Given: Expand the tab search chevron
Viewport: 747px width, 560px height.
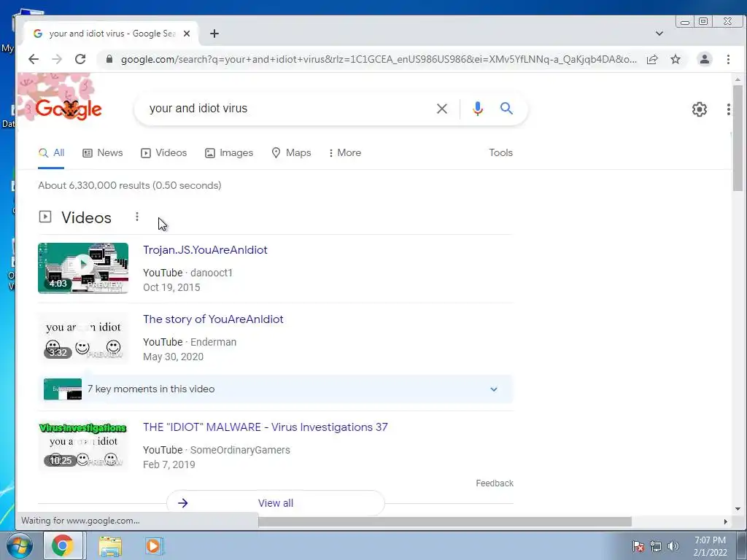Looking at the screenshot, I should pyautogui.click(x=659, y=34).
